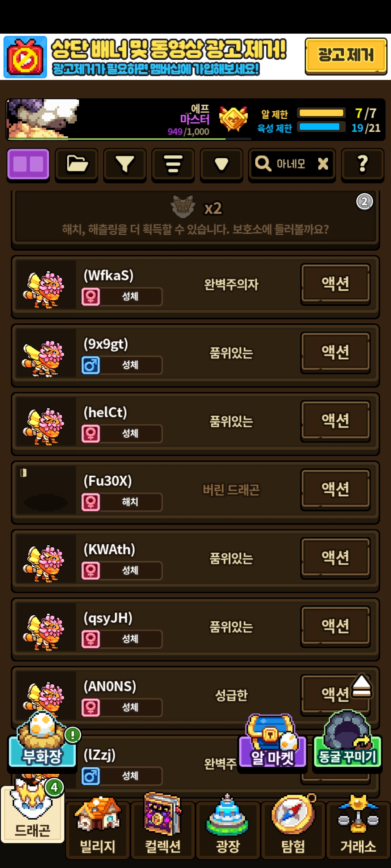Tap 광고제거 button in top banner

tap(346, 56)
